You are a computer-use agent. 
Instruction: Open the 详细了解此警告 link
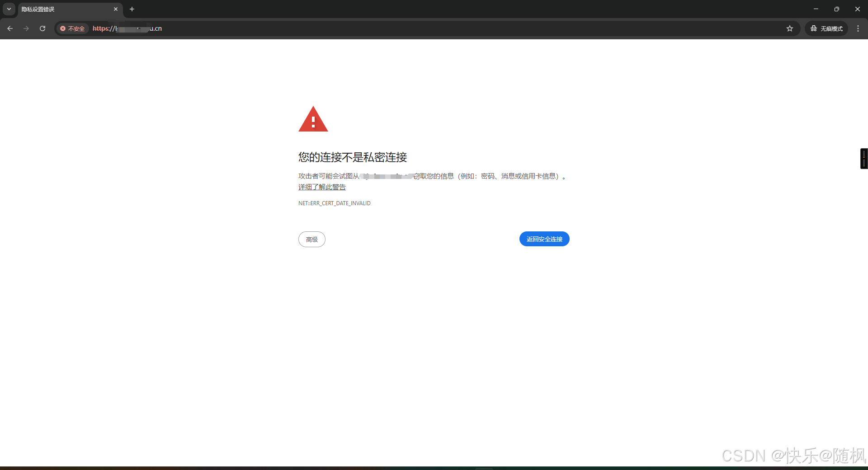pyautogui.click(x=322, y=187)
